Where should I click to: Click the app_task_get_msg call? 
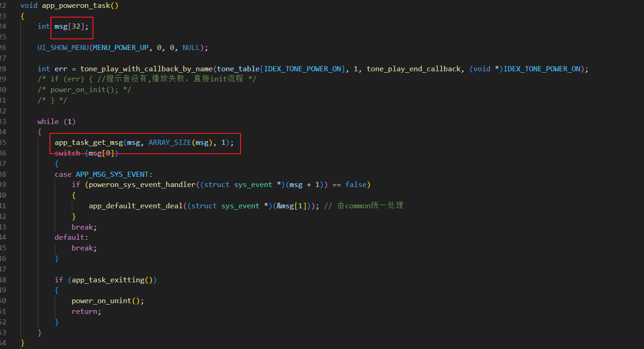point(89,143)
